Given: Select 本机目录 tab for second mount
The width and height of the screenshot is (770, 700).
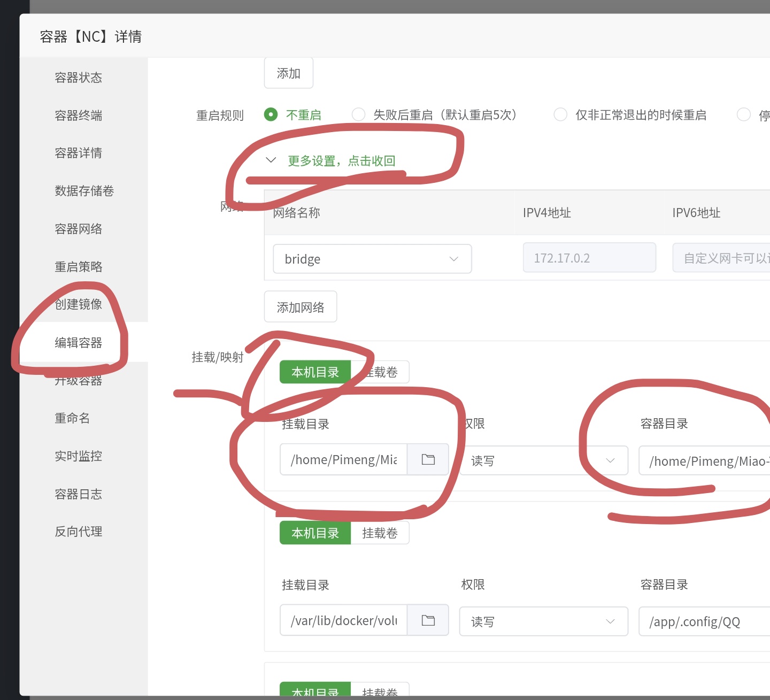Looking at the screenshot, I should (315, 533).
